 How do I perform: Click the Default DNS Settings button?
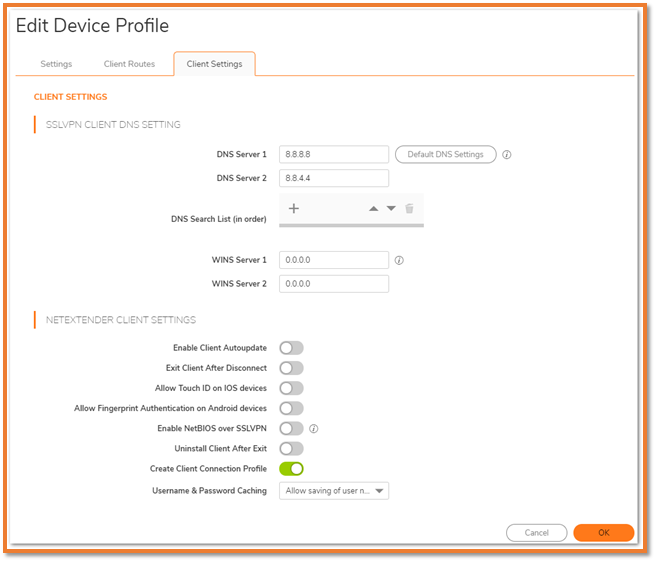(445, 155)
